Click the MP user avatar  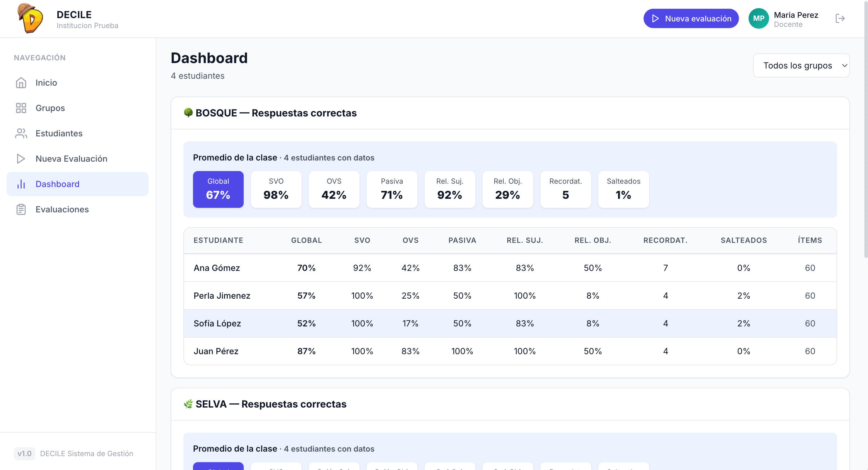point(759,18)
